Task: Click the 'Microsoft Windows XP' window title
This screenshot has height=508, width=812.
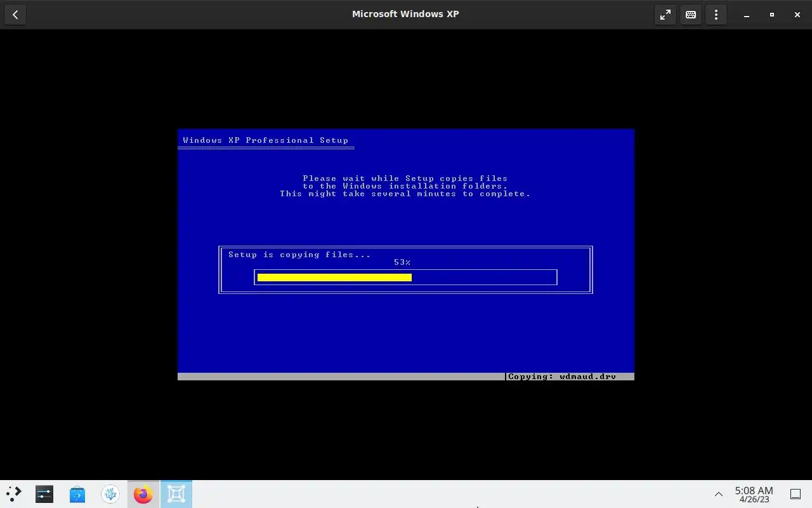Action: point(405,14)
